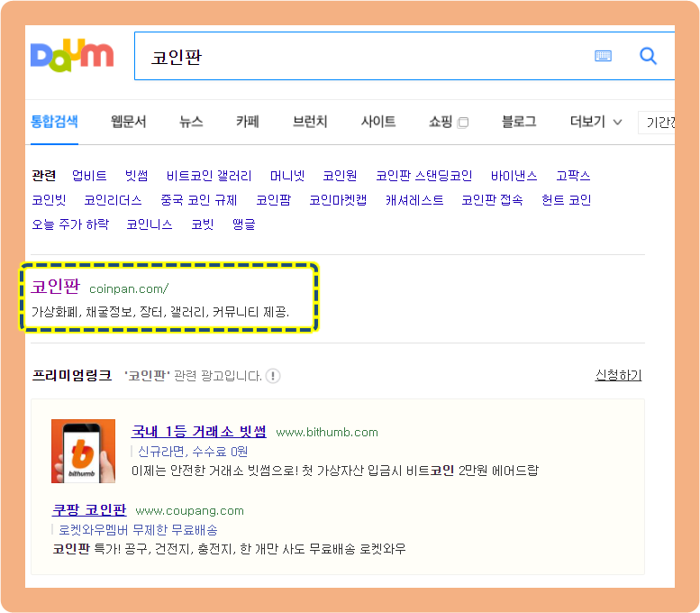Open ad title 쿠팡 코인판
This screenshot has width=700, height=613.
[89, 510]
